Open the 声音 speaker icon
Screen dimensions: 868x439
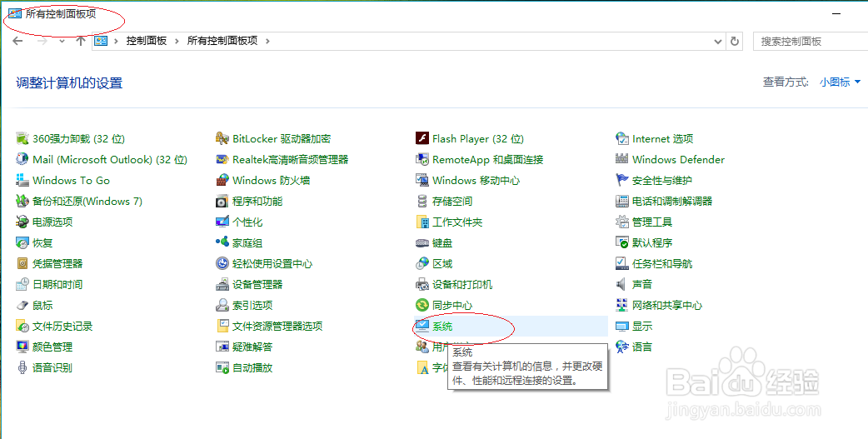click(x=622, y=285)
